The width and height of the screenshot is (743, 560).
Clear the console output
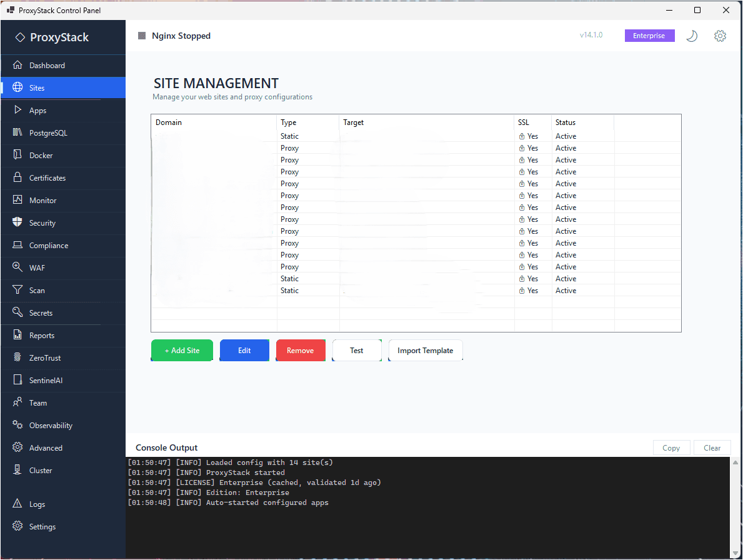[712, 447]
